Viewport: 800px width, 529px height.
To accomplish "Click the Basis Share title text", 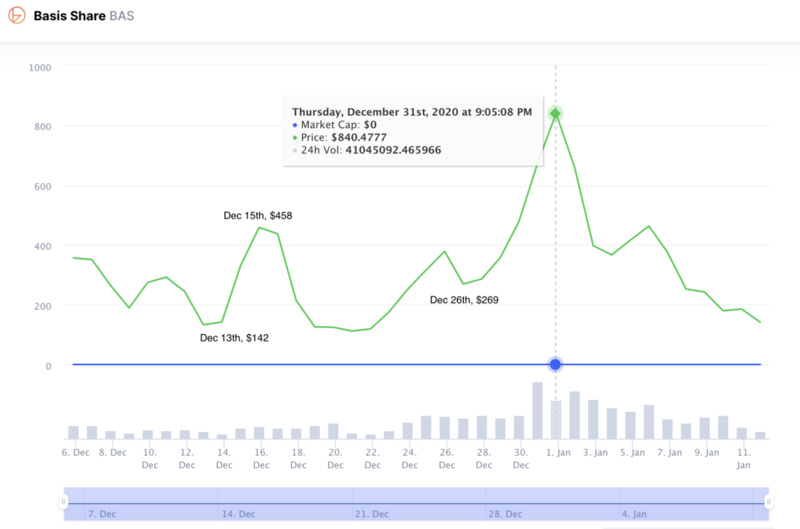I will [x=69, y=16].
